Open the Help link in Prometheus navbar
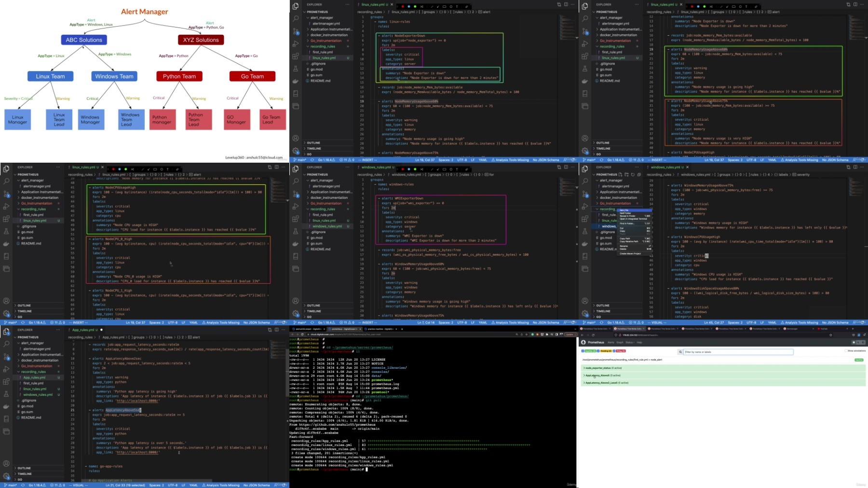This screenshot has width=868, height=488. (639, 342)
